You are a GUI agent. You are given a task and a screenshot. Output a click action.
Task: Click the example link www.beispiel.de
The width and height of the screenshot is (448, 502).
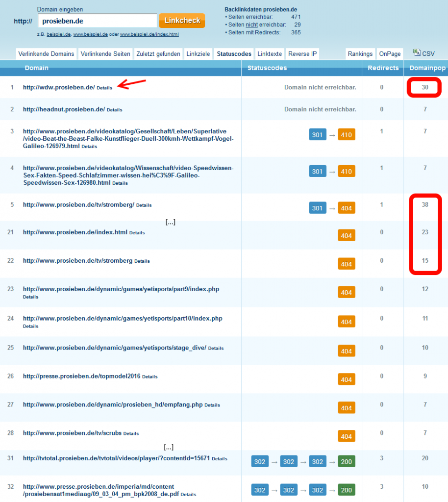pos(91,34)
